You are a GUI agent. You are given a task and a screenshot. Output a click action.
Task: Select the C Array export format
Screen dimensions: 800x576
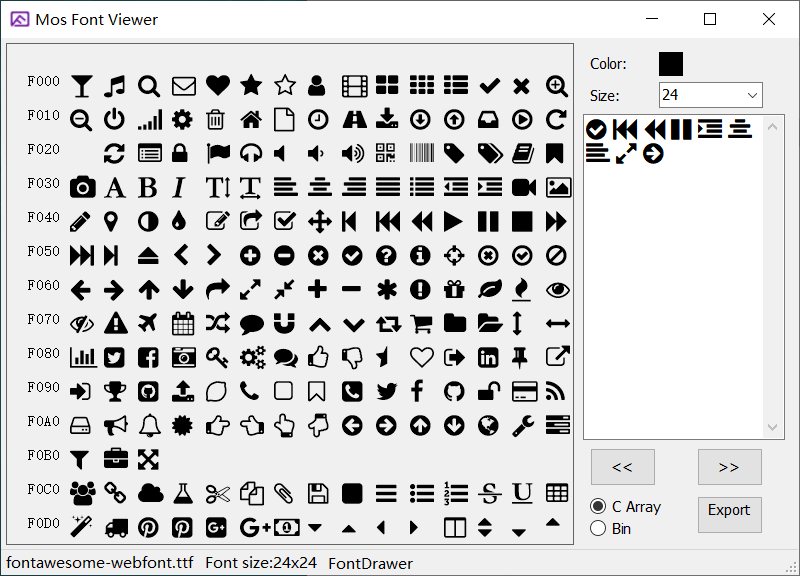pyautogui.click(x=626, y=507)
